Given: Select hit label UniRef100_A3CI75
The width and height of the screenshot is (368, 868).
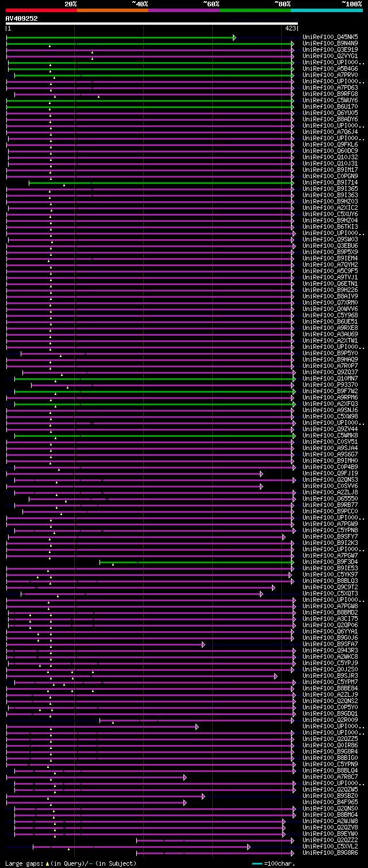Looking at the screenshot, I should pyautogui.click(x=331, y=619).
